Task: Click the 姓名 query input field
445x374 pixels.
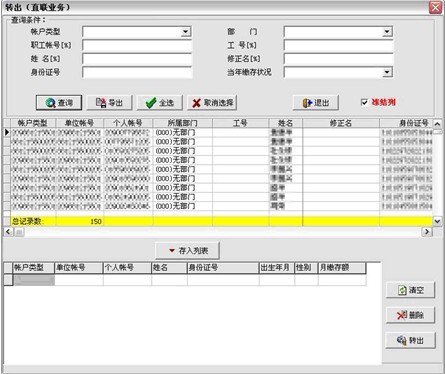Action: tap(137, 59)
